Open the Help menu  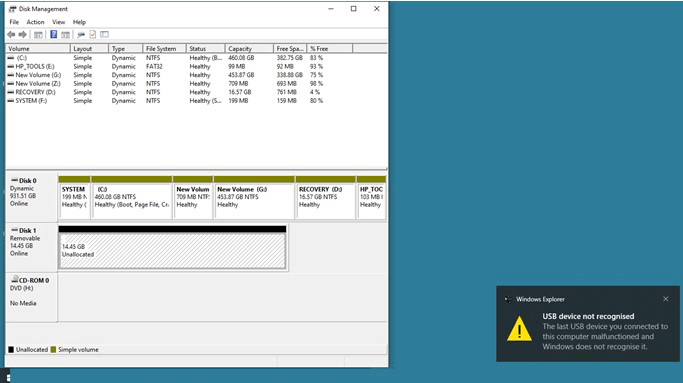pos(79,22)
